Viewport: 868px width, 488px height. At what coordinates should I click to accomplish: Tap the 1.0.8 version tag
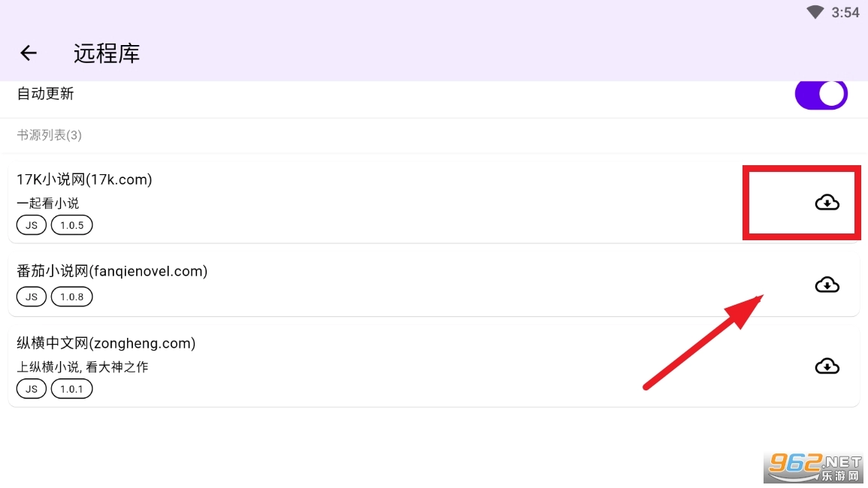[72, 297]
